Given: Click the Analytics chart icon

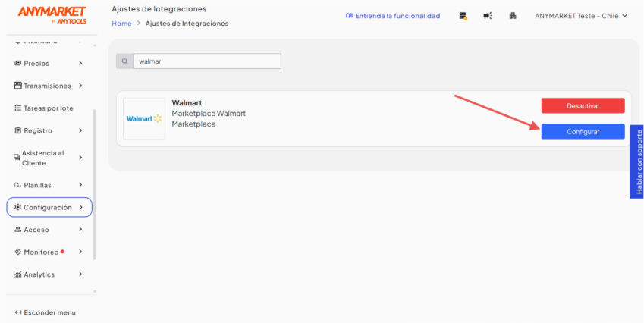Looking at the screenshot, I should [x=17, y=274].
